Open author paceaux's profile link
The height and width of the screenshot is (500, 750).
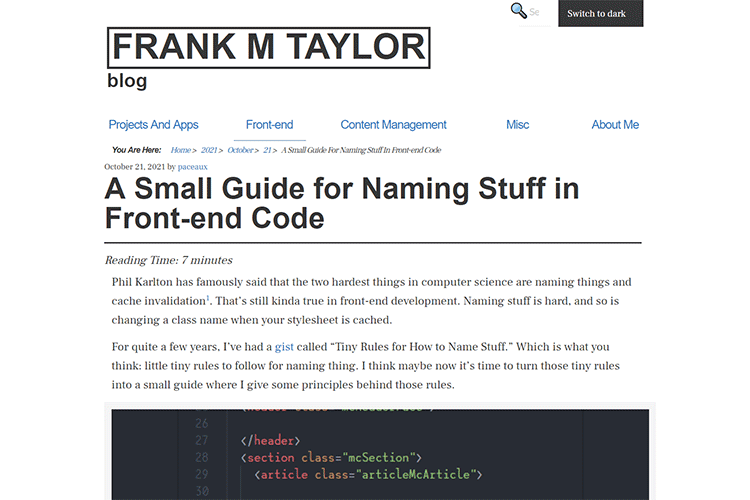pos(193,167)
